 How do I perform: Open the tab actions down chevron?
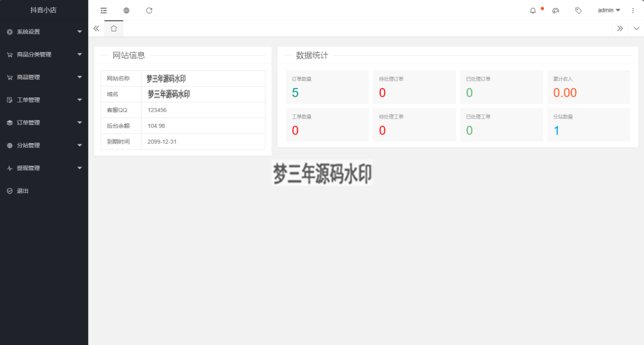636,28
